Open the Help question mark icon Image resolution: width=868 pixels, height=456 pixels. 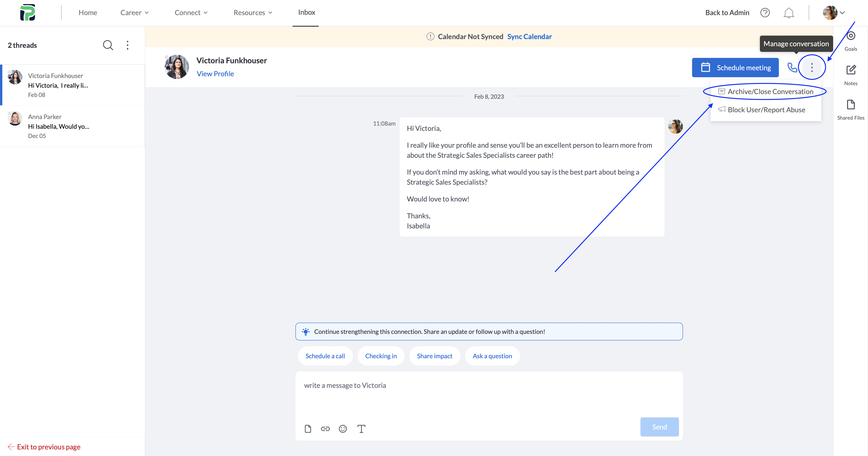click(x=765, y=13)
